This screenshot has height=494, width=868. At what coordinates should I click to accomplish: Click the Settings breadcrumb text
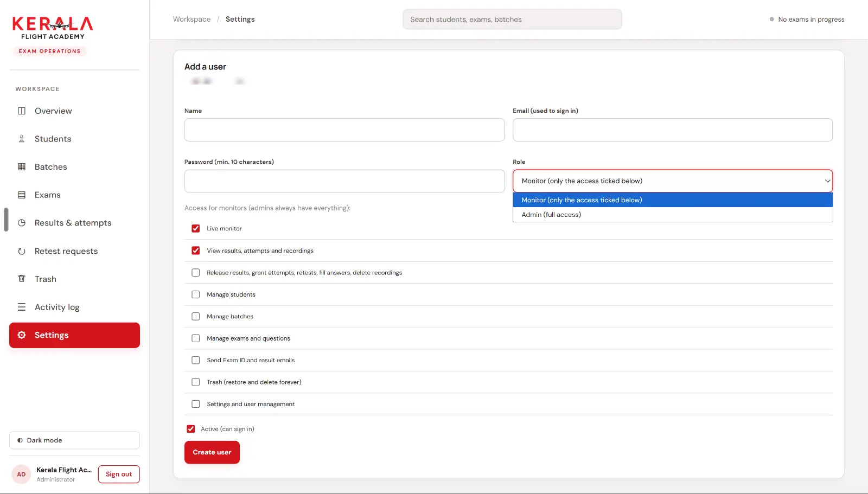point(240,19)
